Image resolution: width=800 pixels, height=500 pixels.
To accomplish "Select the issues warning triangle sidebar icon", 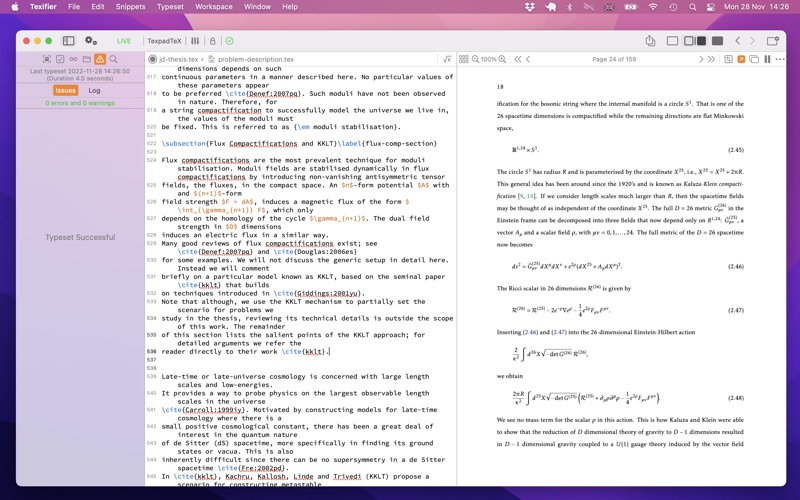I will click(x=100, y=59).
